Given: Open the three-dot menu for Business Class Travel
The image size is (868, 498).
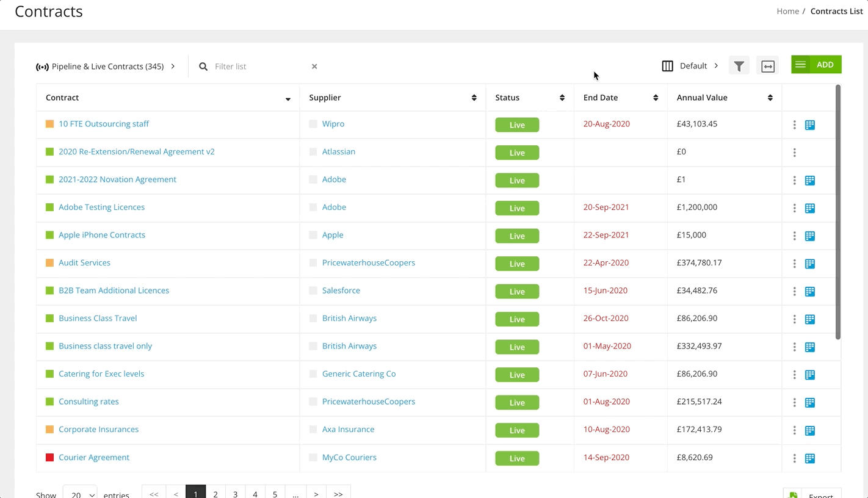Looking at the screenshot, I should coord(794,319).
